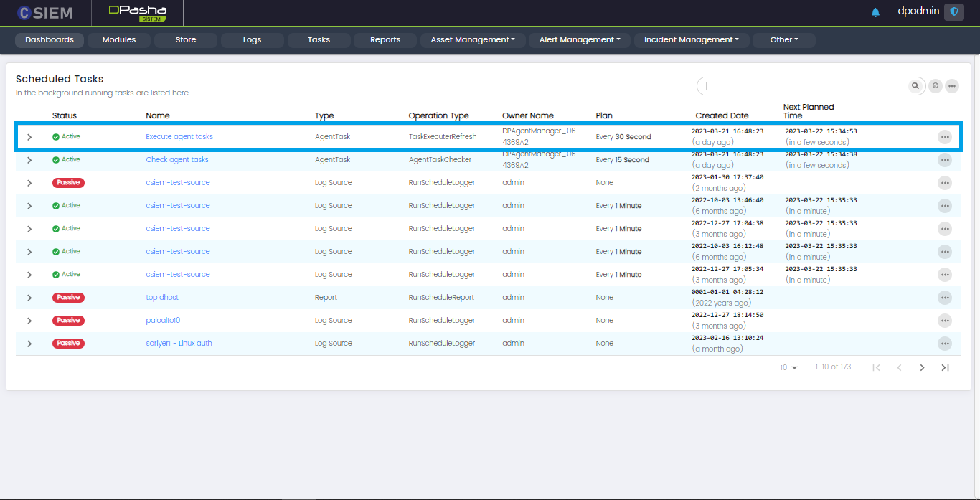Expand the sariyer1 - Linux auth row
Screen dimensions: 980x500
tap(29, 344)
